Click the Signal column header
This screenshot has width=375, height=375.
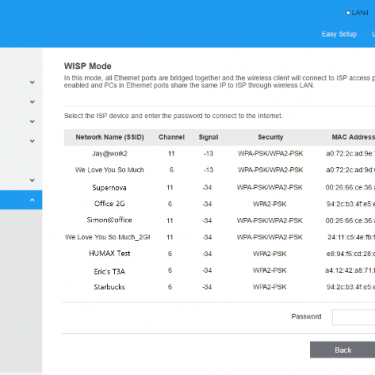click(208, 137)
